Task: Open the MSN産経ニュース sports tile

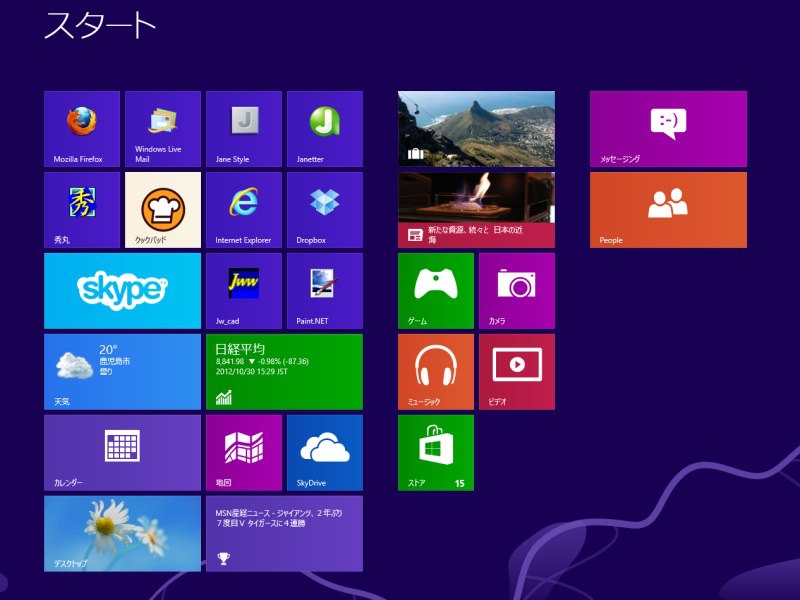Action: tap(284, 534)
